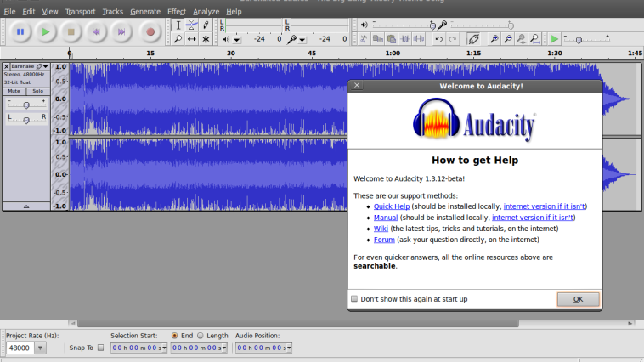Select the Time Shift tool
This screenshot has width=644, height=362.
tap(192, 39)
